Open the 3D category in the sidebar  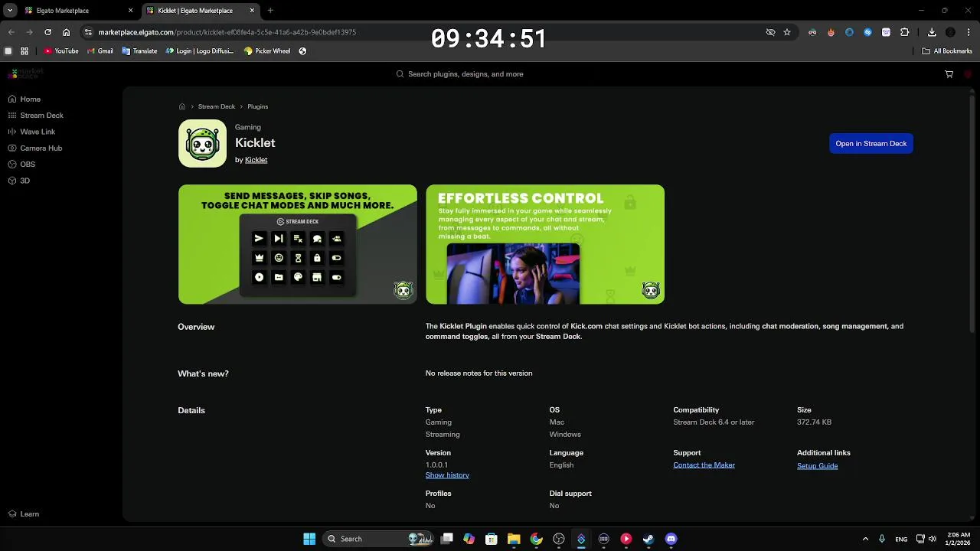(19, 181)
